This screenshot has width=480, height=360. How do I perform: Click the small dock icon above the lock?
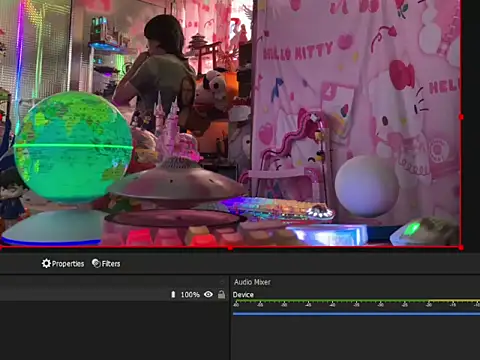(222, 282)
